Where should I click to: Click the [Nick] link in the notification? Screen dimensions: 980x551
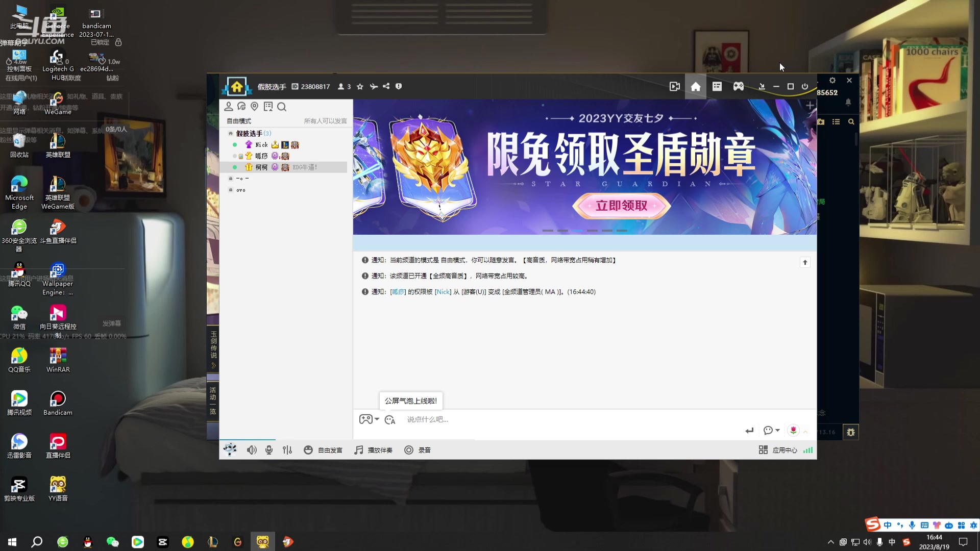(x=443, y=292)
